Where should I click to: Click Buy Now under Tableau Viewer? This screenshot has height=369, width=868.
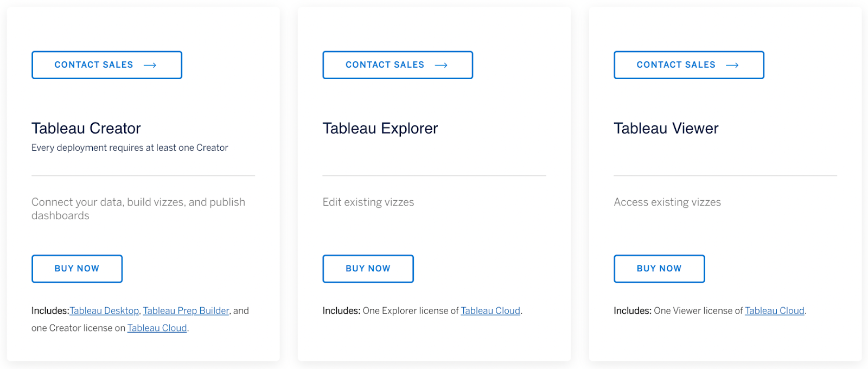(659, 269)
